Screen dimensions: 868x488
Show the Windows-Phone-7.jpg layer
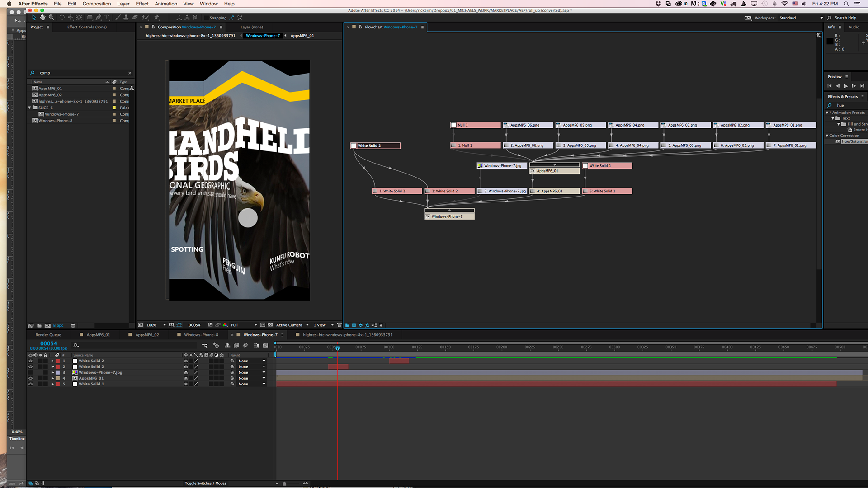30,373
